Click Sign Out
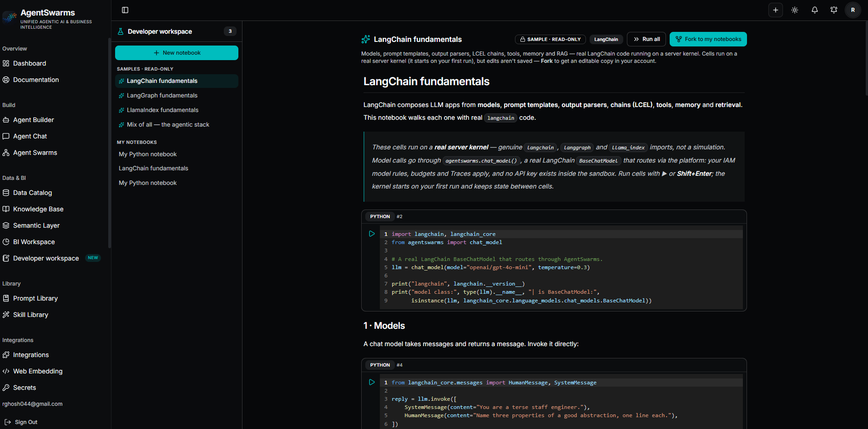868x429 pixels. (26, 422)
